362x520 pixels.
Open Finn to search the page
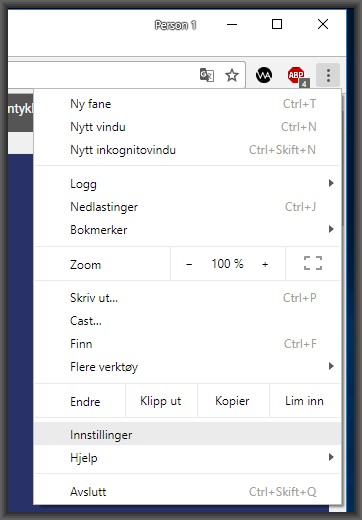[x=188, y=344]
